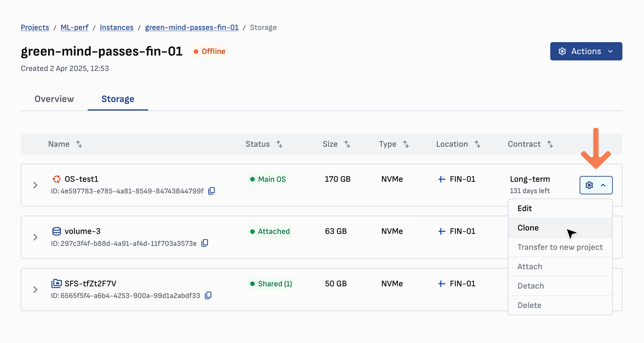Copy the SFS-tfZt2F7V volume ID
The width and height of the screenshot is (644, 343).
tap(208, 295)
